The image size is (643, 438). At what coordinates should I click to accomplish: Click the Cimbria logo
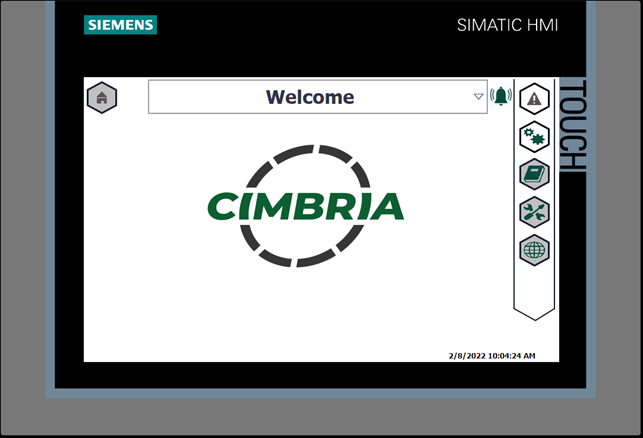coord(306,206)
